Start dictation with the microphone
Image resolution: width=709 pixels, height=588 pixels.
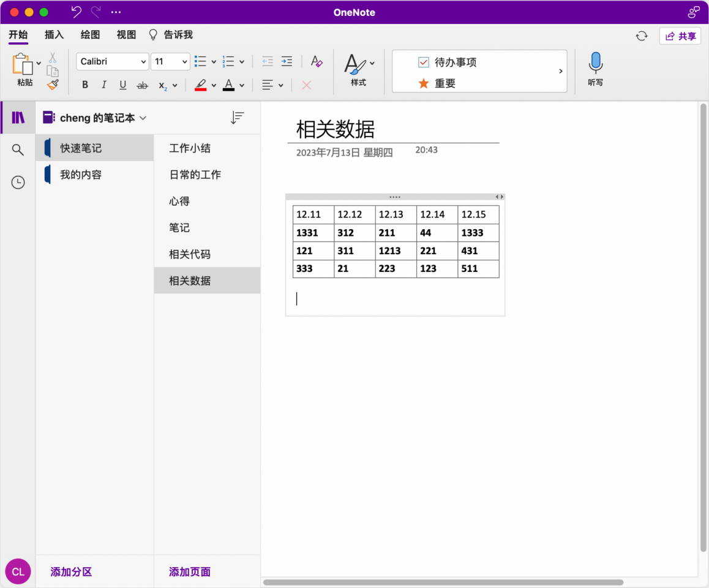click(596, 62)
